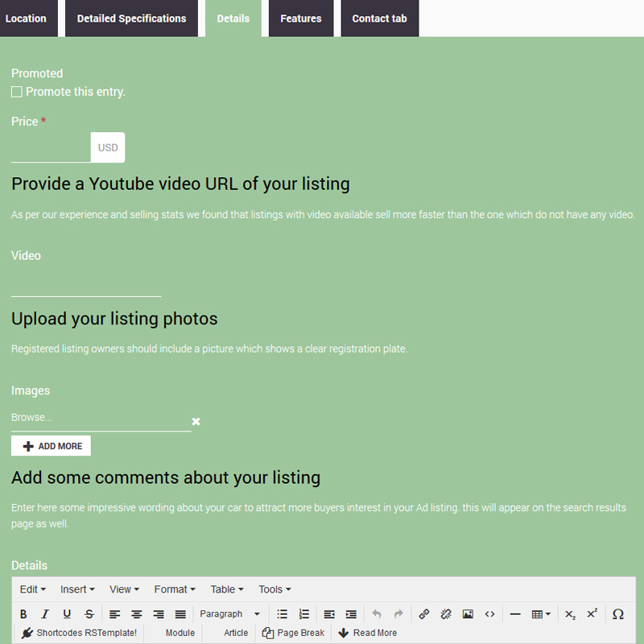Insert a bulleted list

[283, 614]
